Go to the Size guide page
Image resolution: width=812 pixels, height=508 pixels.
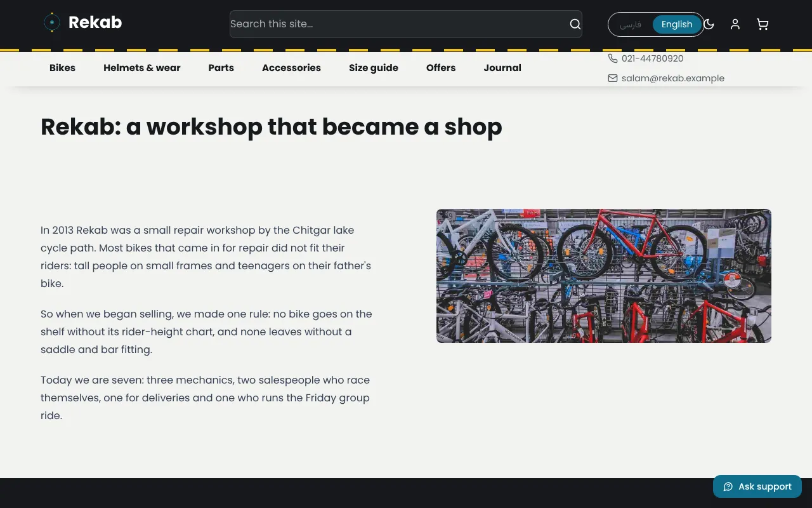(x=374, y=68)
